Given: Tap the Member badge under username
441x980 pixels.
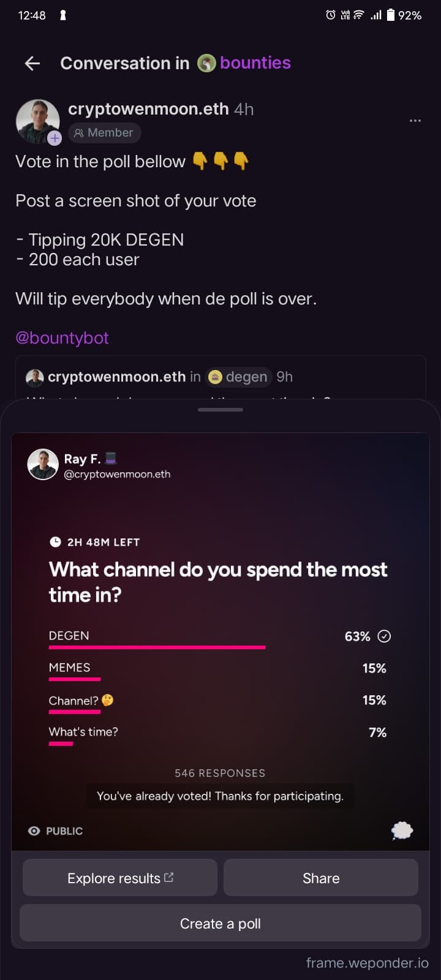Looking at the screenshot, I should click(104, 132).
